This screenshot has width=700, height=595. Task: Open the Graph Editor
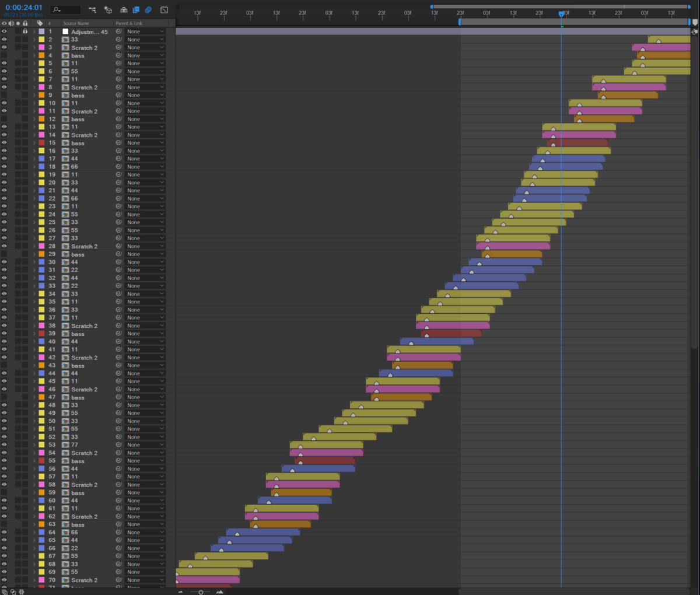[164, 10]
